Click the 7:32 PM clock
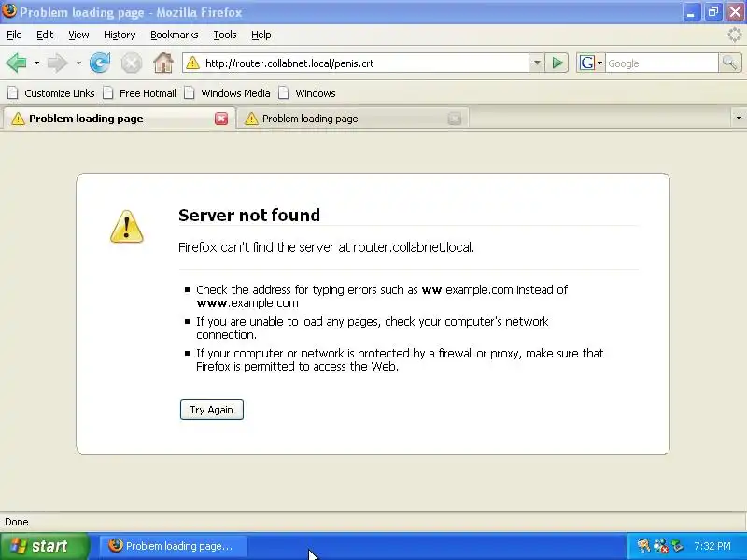747x560 pixels. [x=712, y=546]
